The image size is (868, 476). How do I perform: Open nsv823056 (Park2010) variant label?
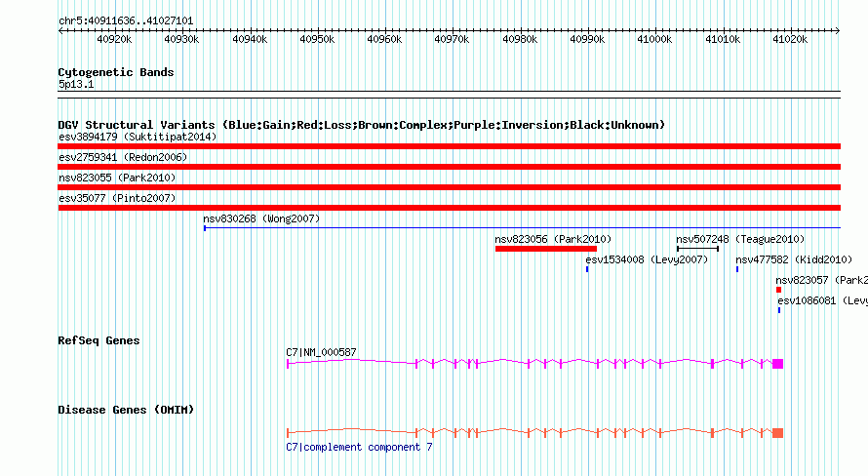[x=553, y=239]
